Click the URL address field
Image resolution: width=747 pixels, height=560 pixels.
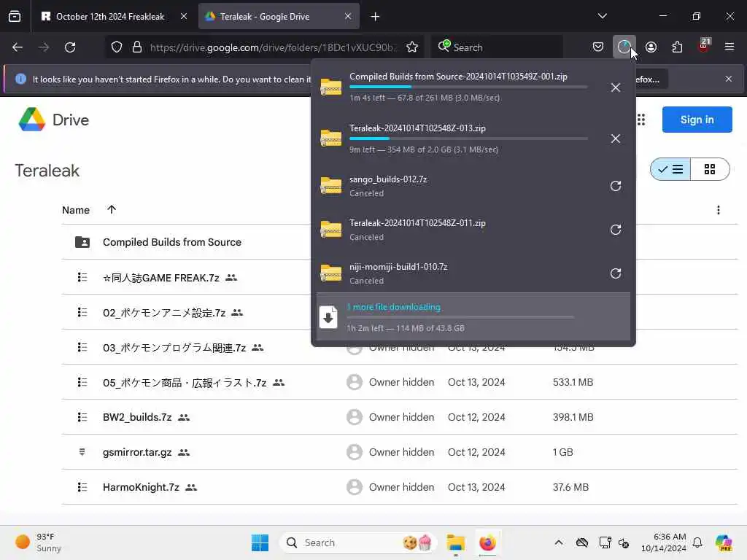[x=273, y=47]
